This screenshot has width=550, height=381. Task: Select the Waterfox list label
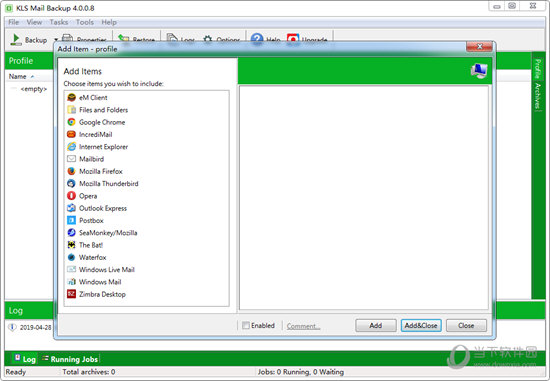coord(93,257)
